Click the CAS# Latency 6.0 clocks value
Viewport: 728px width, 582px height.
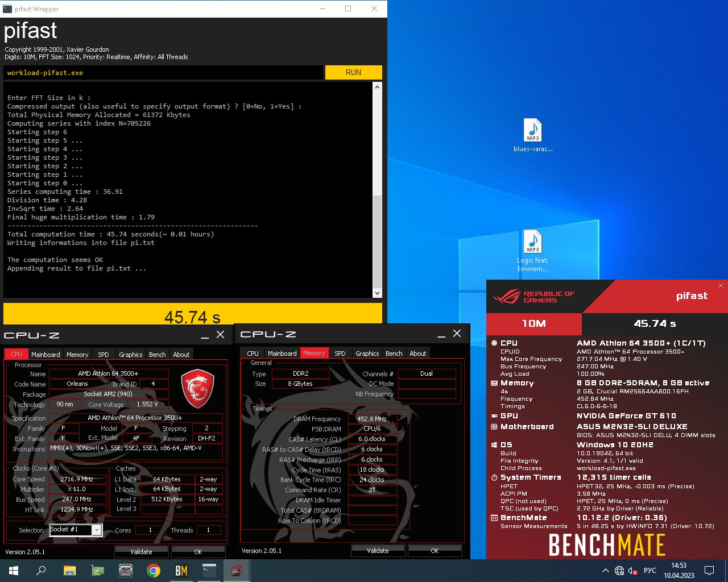[x=372, y=439]
